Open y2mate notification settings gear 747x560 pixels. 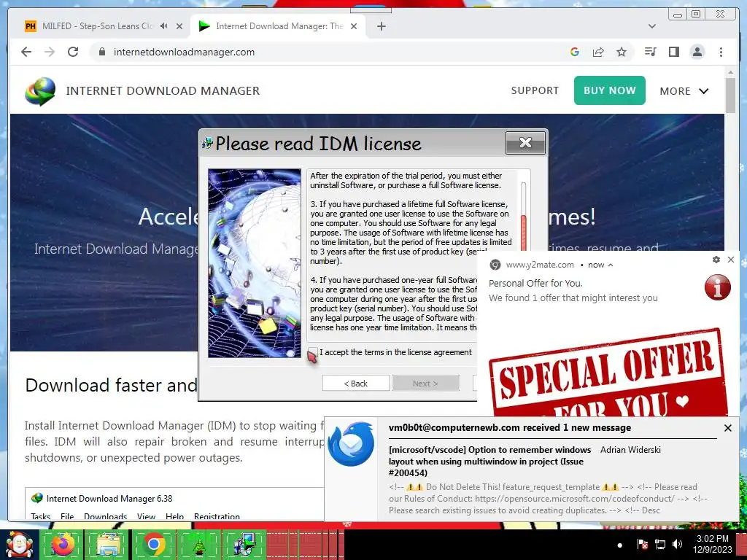[x=716, y=260]
